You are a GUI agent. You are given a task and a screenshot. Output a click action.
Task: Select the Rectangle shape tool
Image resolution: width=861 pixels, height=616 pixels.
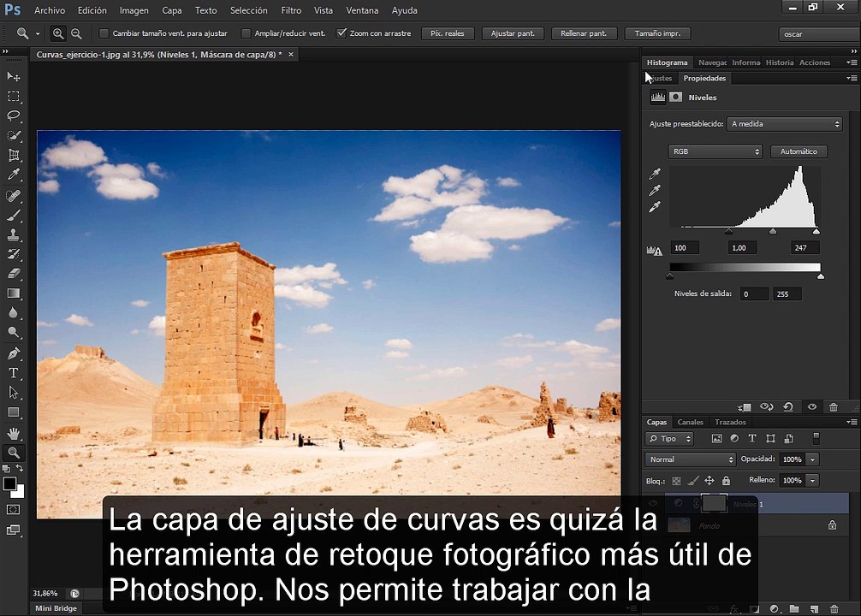(14, 412)
